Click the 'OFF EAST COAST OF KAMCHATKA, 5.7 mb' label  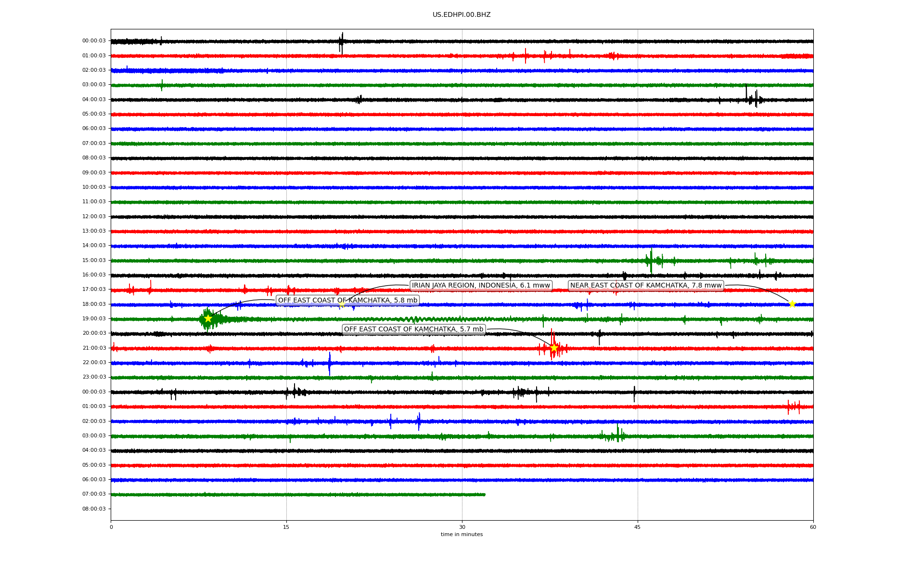(x=413, y=329)
